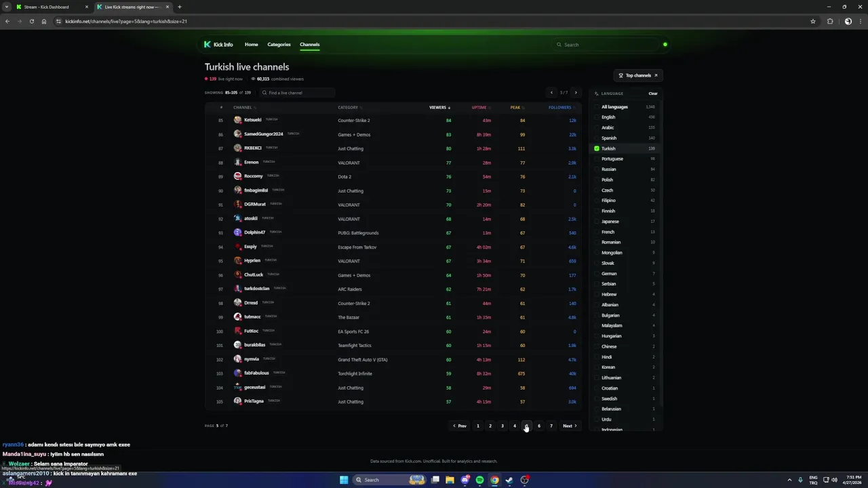Image resolution: width=868 pixels, height=488 pixels.
Task: Check the Arabic language filter
Action: (597, 127)
